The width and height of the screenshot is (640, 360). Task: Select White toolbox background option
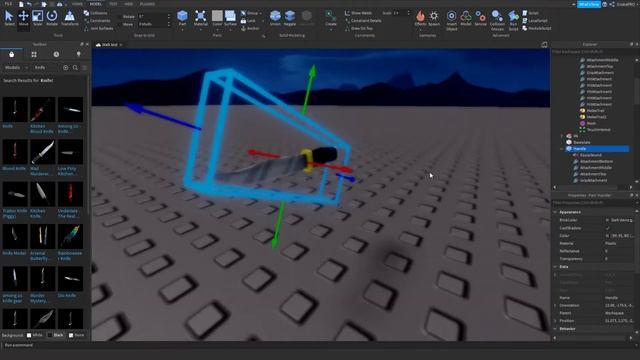(29, 335)
